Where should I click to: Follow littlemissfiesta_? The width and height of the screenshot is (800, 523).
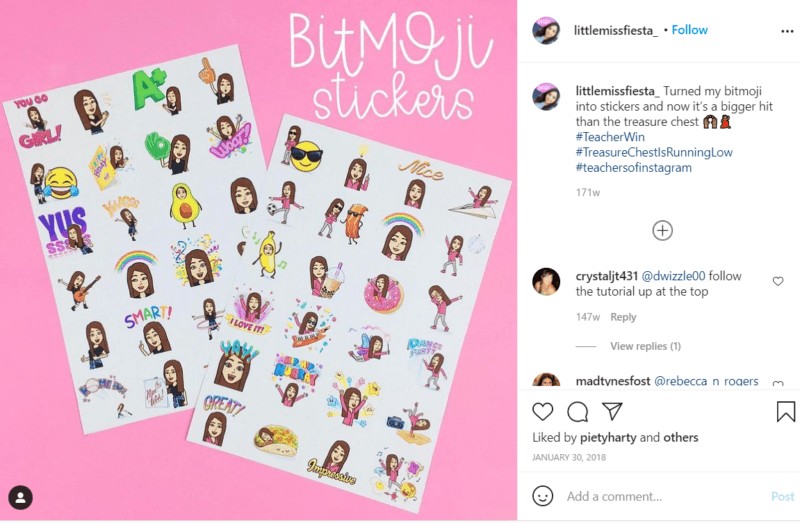[689, 30]
